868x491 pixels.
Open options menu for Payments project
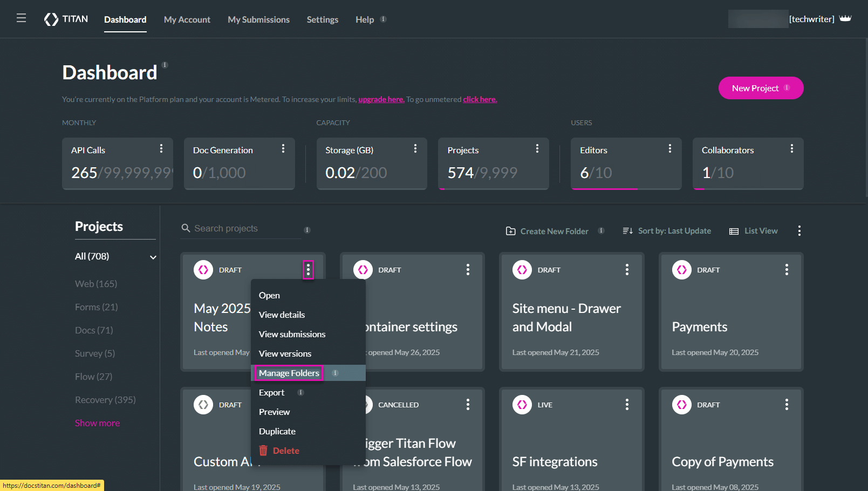click(x=786, y=269)
